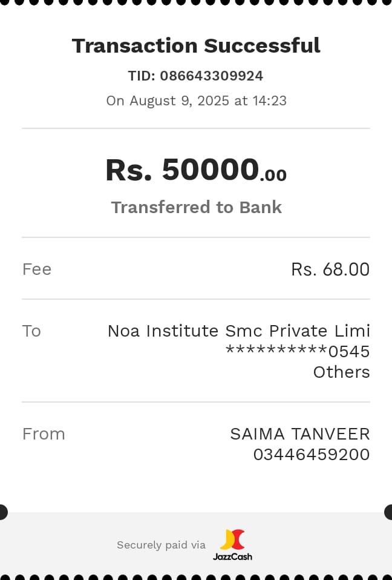Select recipient Noa Institute Smc Private Limi

click(x=238, y=331)
